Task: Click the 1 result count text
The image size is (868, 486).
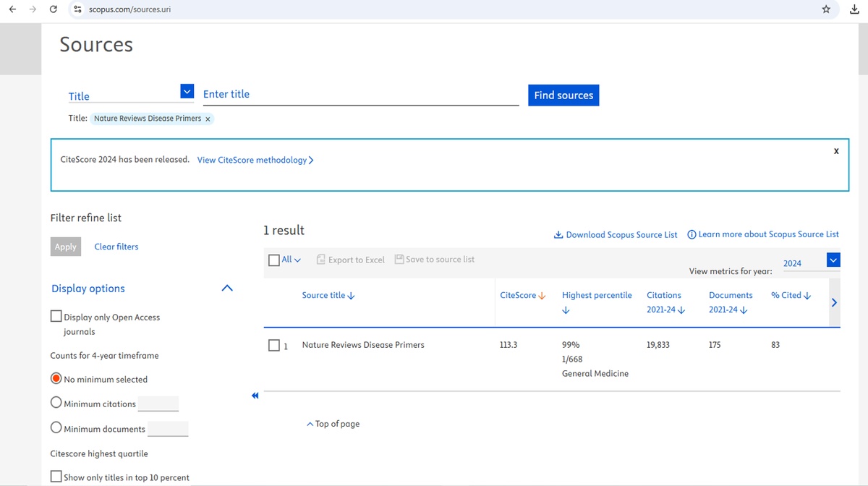Action: coord(284,231)
